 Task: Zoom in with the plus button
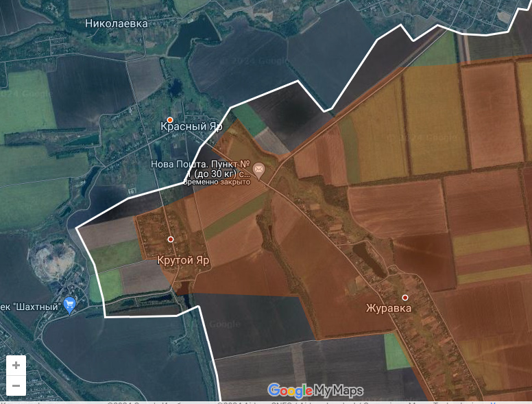[15, 366]
